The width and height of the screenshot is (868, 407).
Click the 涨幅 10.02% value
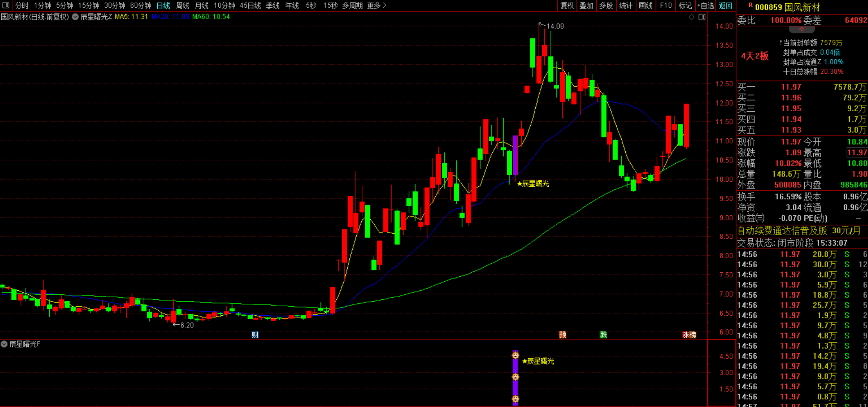click(788, 163)
